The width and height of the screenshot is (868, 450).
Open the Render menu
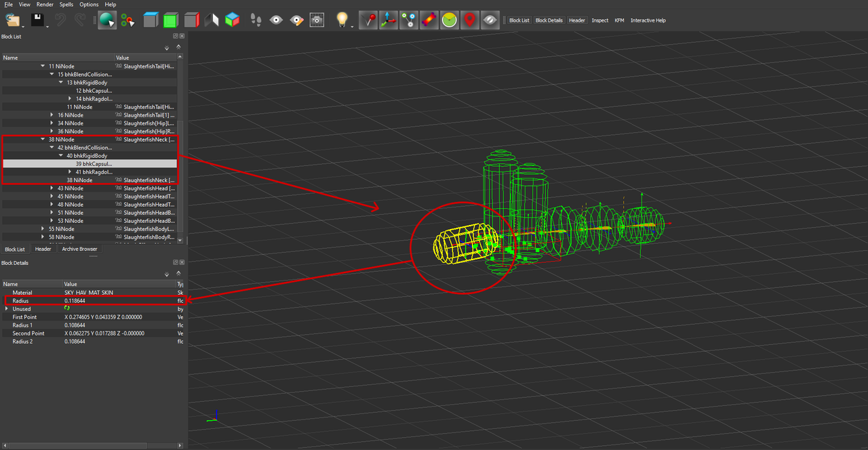coord(45,4)
